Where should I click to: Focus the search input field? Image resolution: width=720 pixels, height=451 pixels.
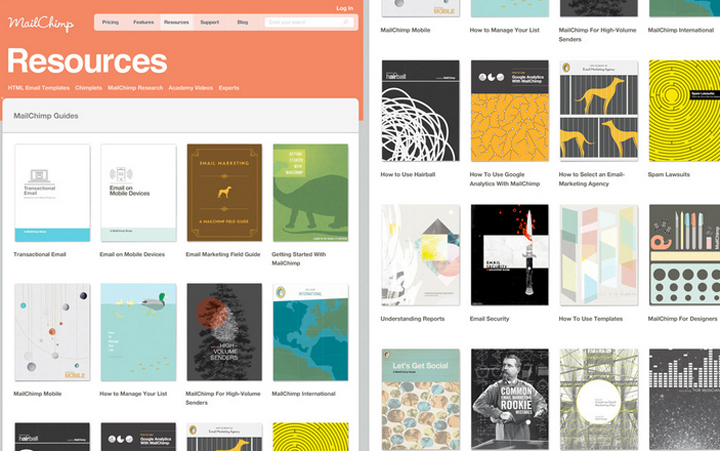coord(309,22)
